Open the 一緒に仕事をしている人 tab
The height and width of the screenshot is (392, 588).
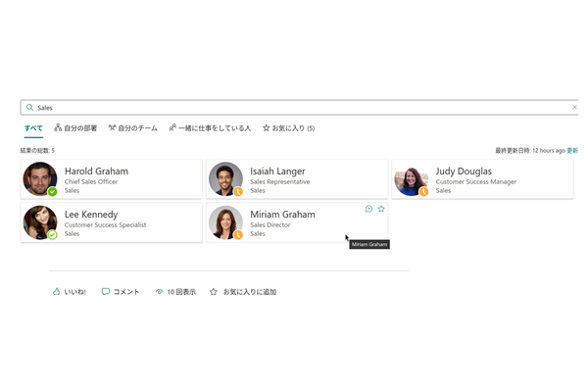pyautogui.click(x=210, y=128)
